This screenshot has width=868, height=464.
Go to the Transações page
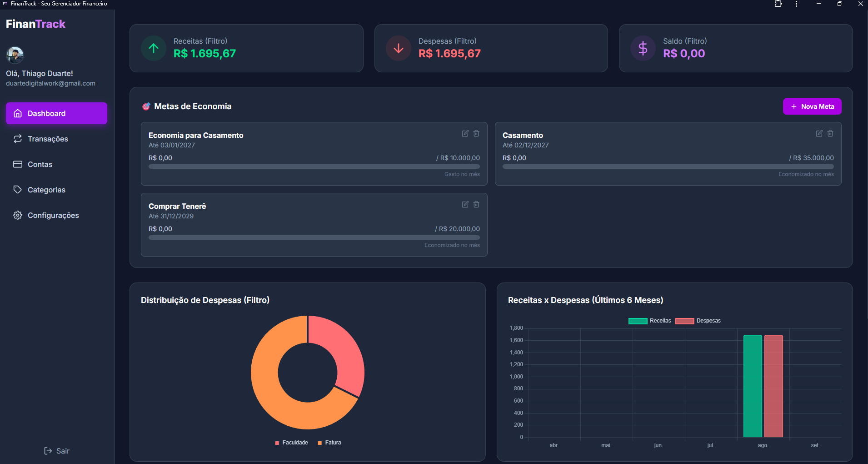48,139
